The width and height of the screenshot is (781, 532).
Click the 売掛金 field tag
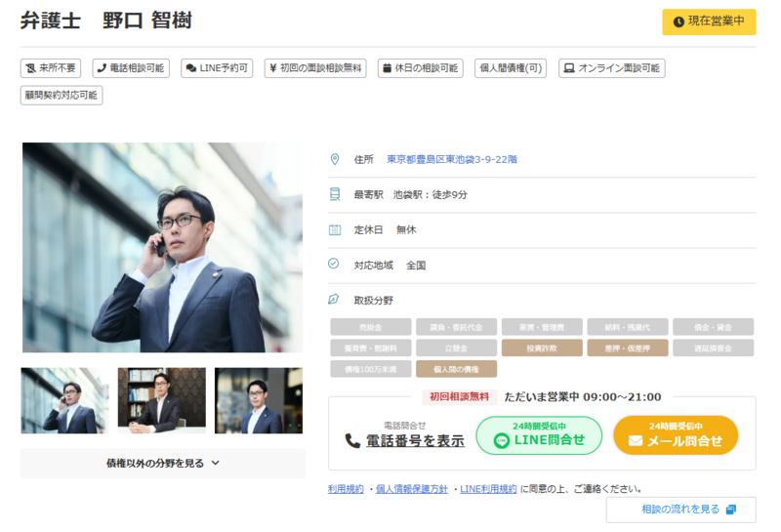coord(371,327)
